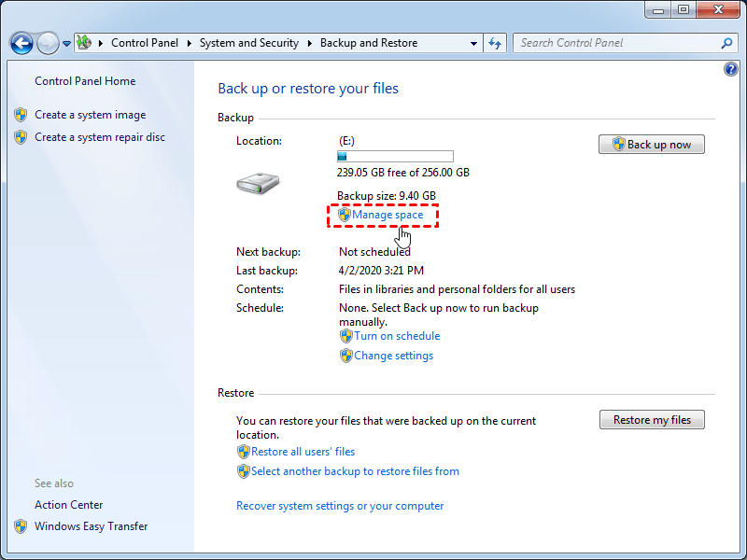Click the shield icon beside Manage space
This screenshot has width=747, height=560.
point(345,215)
